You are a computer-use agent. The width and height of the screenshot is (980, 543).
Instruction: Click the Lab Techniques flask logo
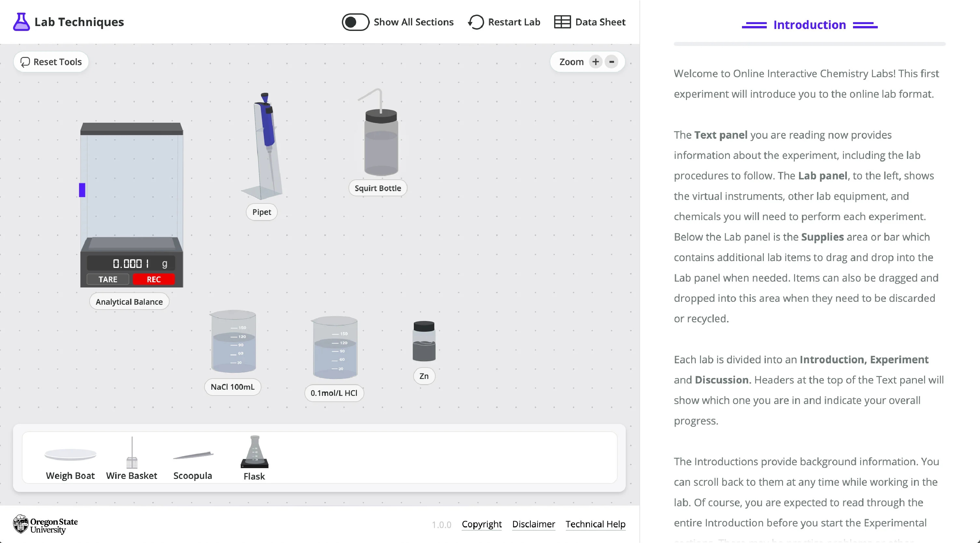21,22
